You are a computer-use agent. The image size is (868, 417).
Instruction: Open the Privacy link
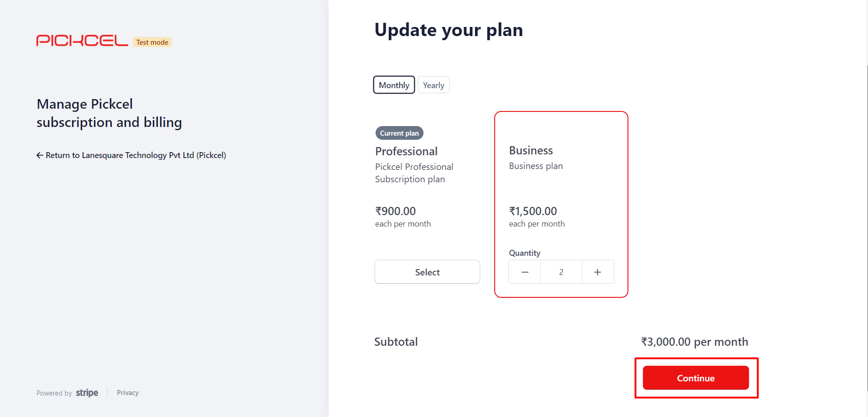tap(128, 393)
